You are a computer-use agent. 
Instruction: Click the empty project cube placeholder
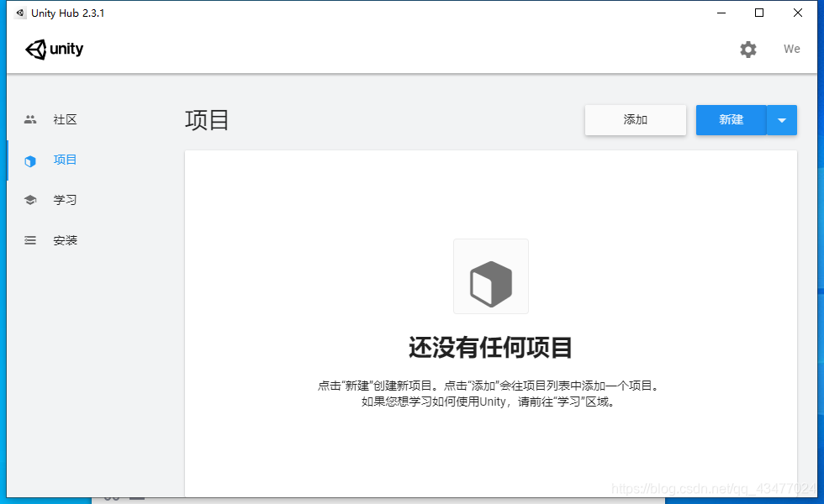click(x=491, y=276)
